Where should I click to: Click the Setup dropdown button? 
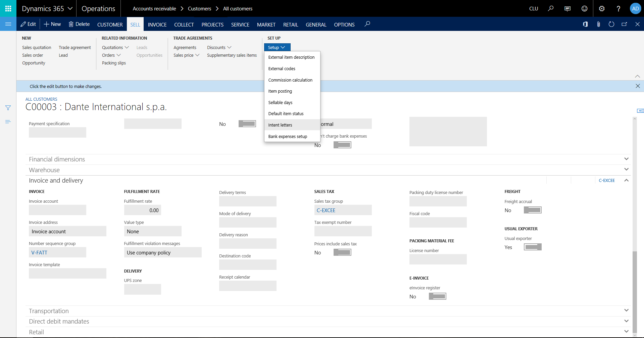point(277,47)
